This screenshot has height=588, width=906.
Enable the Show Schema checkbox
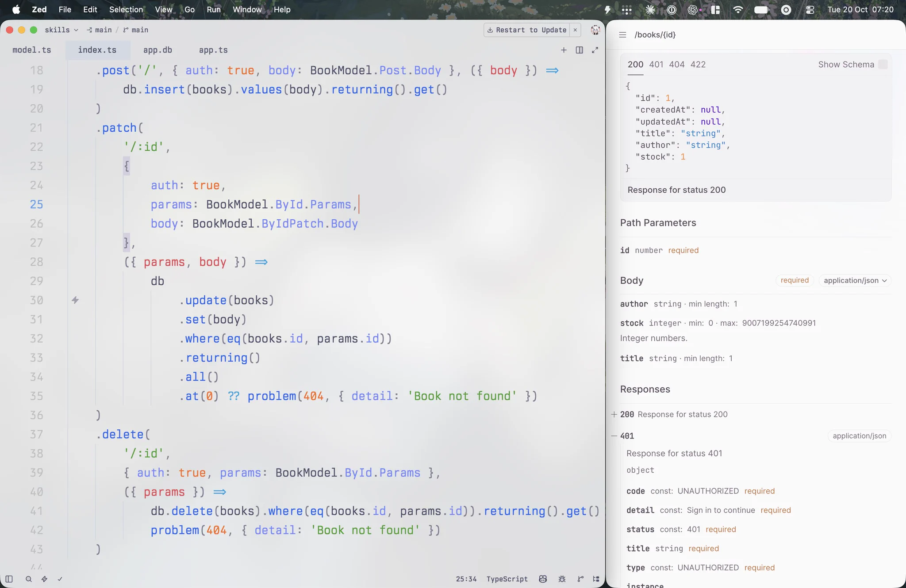(883, 65)
